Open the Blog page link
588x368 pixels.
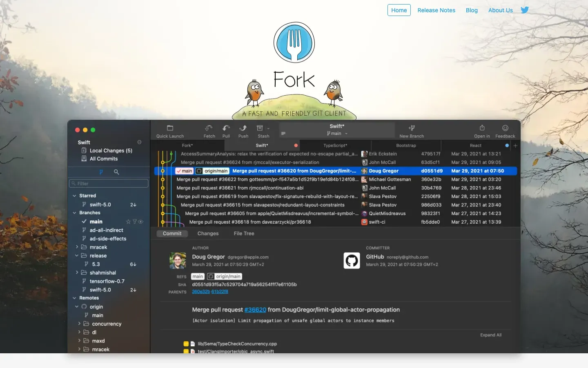point(472,10)
